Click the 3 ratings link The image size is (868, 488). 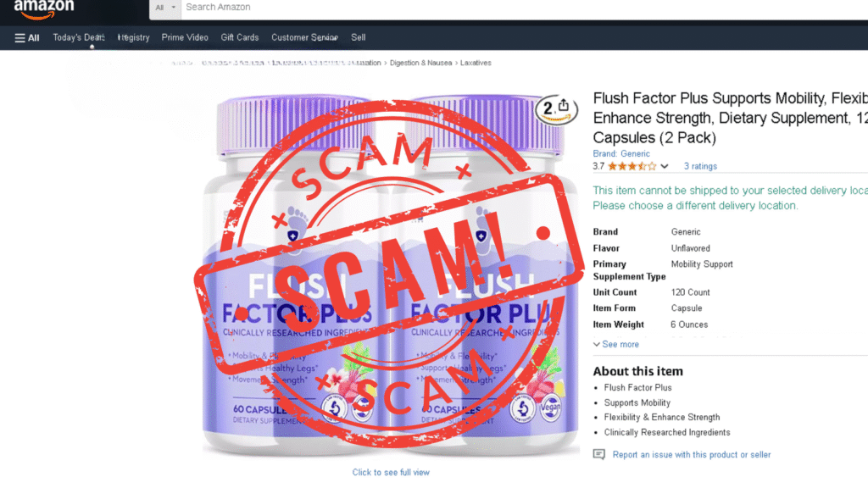(x=700, y=166)
